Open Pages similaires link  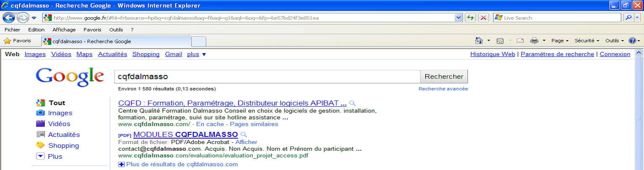[254, 124]
